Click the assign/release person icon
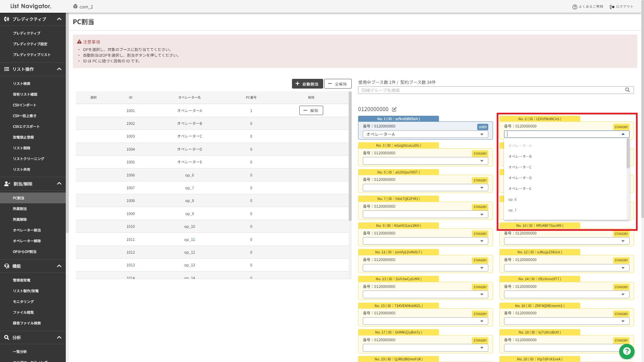 (x=7, y=184)
